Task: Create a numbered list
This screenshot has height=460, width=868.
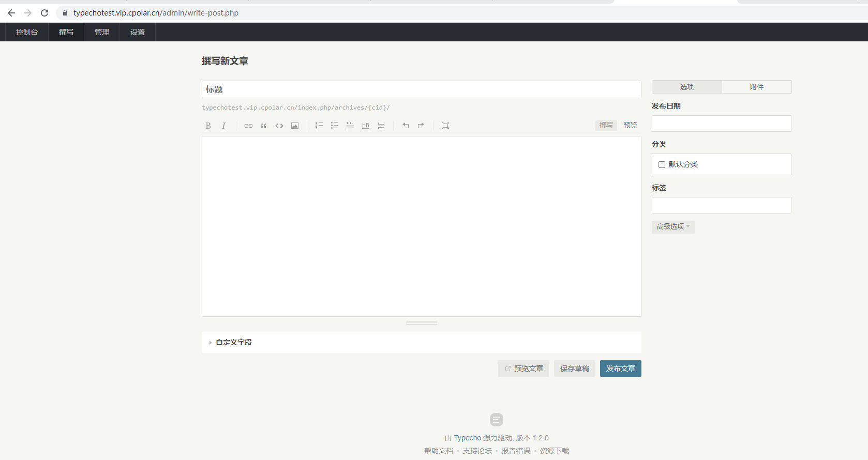Action: (x=319, y=126)
